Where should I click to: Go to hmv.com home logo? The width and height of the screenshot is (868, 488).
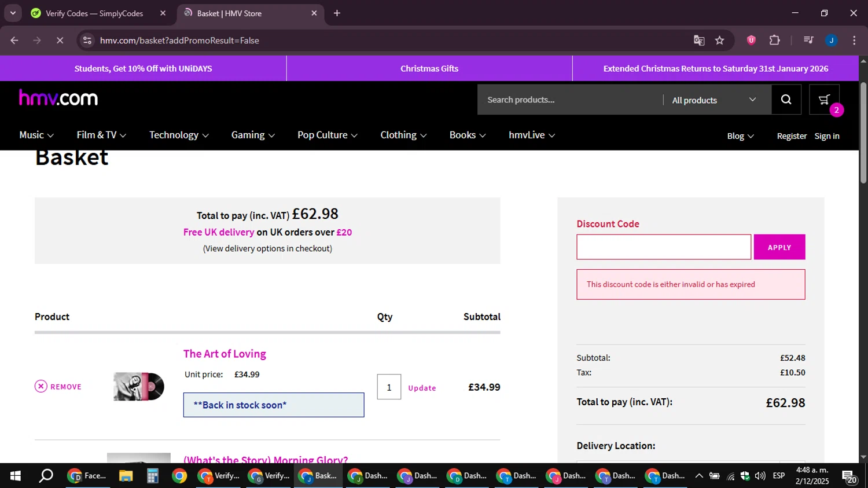coord(58,98)
